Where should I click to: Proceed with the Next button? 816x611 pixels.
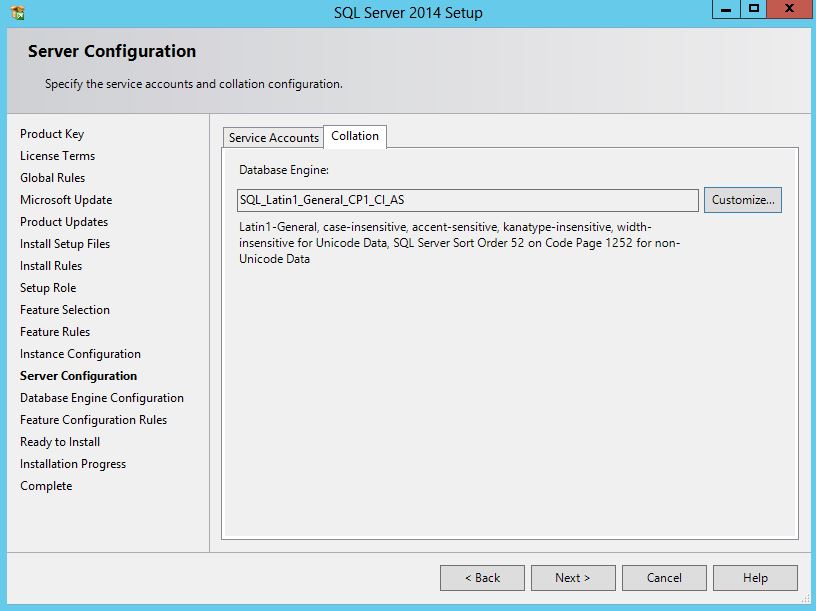coord(572,578)
